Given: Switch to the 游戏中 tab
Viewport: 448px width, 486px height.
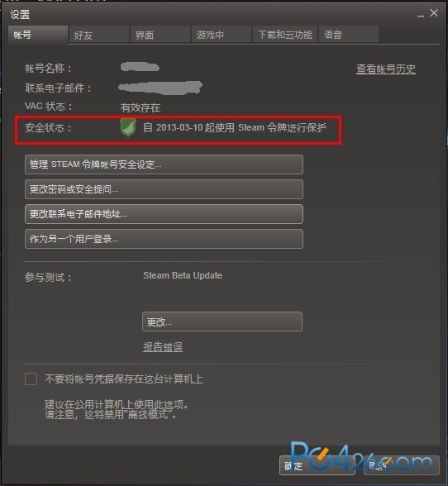Looking at the screenshot, I should coord(221,35).
